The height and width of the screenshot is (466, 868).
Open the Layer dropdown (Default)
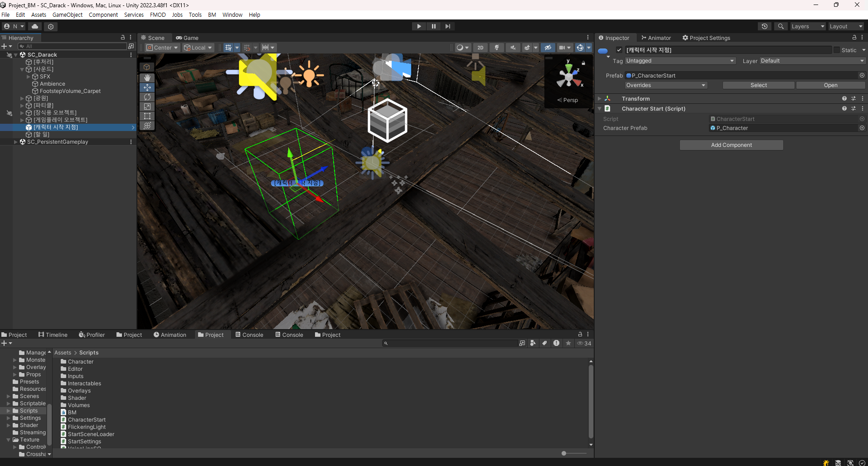(x=813, y=61)
